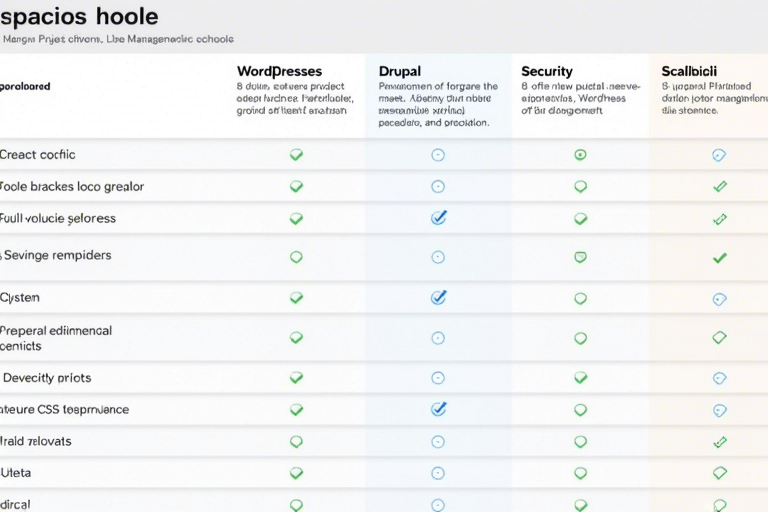This screenshot has width=768, height=512.
Task: Click the spacios hoole page title
Action: pos(79,18)
